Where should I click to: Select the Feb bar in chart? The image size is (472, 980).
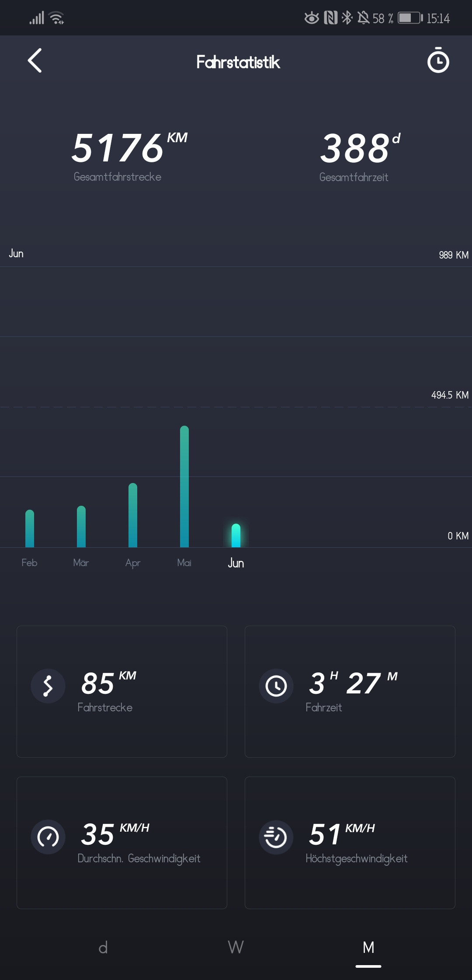[30, 528]
